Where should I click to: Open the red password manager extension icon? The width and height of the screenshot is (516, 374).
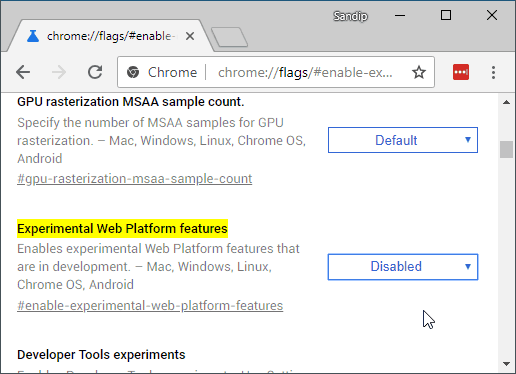(461, 72)
